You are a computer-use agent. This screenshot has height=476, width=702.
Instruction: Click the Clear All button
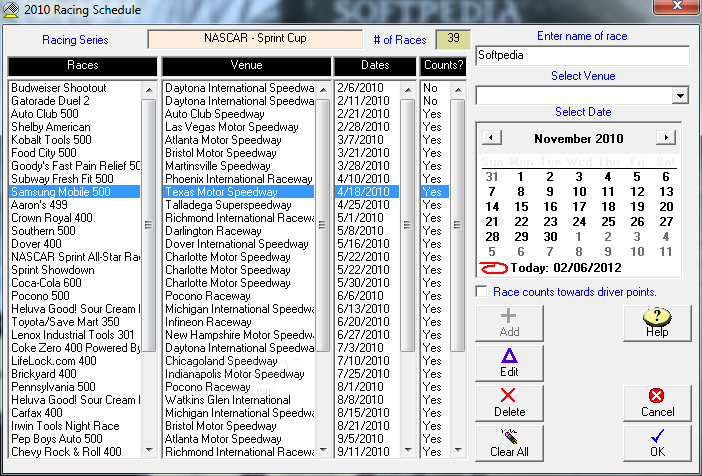tap(509, 443)
